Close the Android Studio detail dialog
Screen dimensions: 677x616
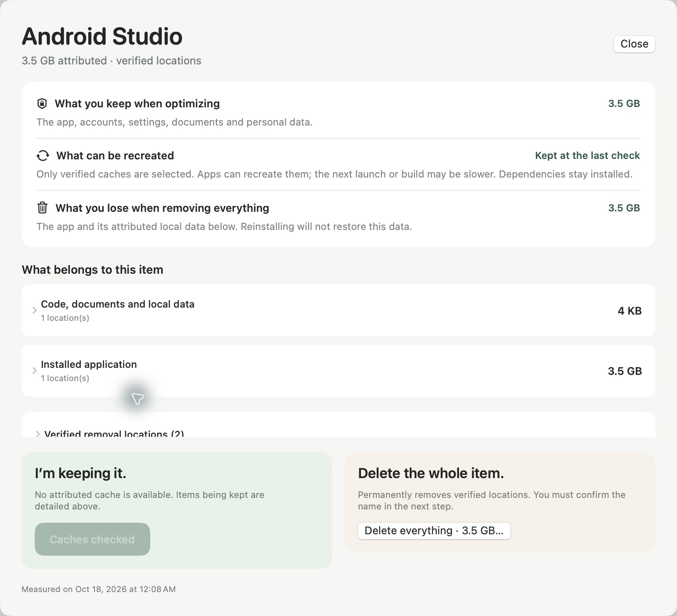coord(634,44)
